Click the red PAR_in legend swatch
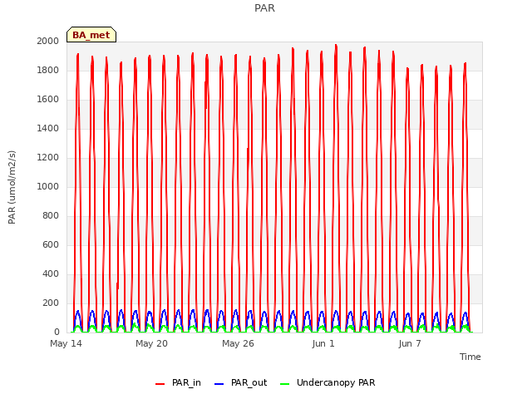Screen dimensions: 532x399 [160, 384]
